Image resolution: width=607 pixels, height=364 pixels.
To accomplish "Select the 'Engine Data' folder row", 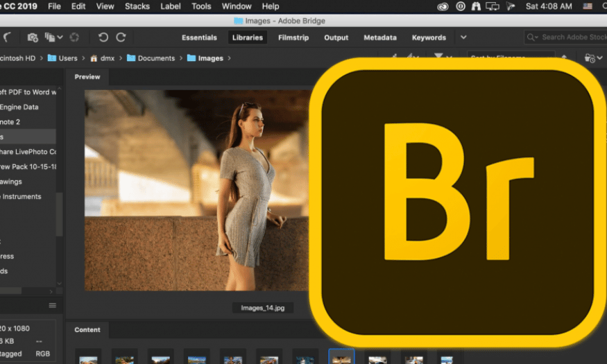I will [28, 107].
